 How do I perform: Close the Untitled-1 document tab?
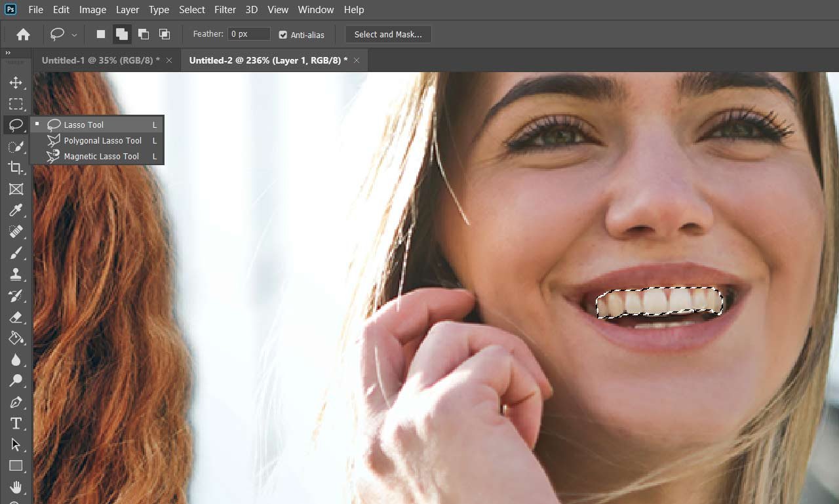(169, 60)
